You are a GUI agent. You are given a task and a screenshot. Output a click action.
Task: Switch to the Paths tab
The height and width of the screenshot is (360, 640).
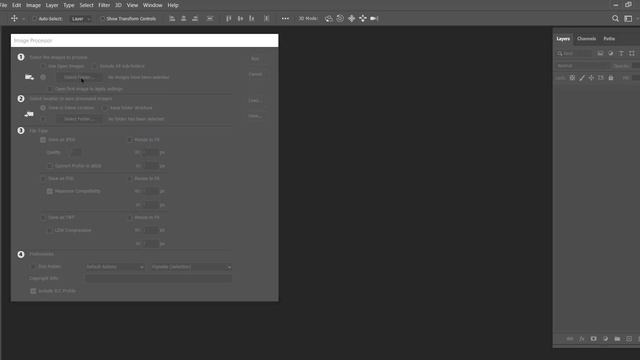(x=609, y=39)
